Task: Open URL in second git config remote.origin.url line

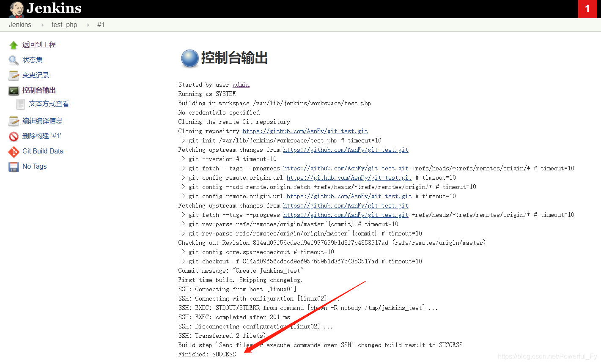Action: pyautogui.click(x=349, y=196)
